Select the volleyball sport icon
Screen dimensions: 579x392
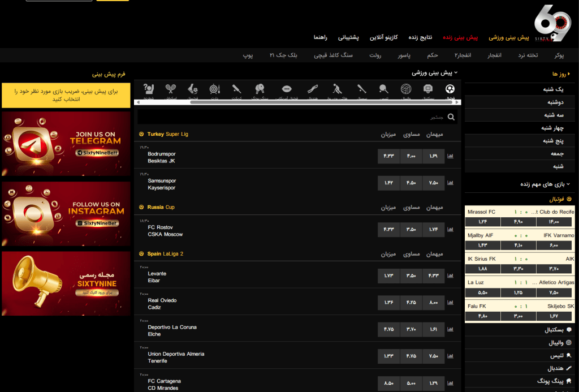406,89
